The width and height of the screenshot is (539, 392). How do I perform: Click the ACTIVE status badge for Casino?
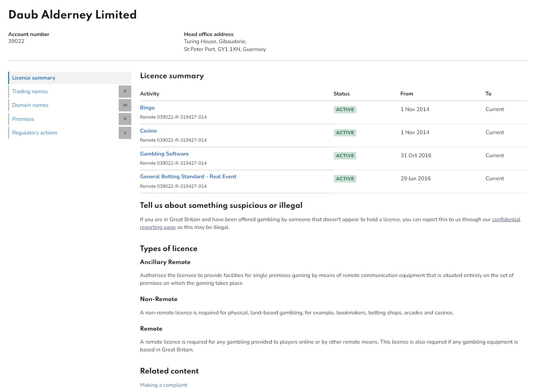tap(345, 133)
